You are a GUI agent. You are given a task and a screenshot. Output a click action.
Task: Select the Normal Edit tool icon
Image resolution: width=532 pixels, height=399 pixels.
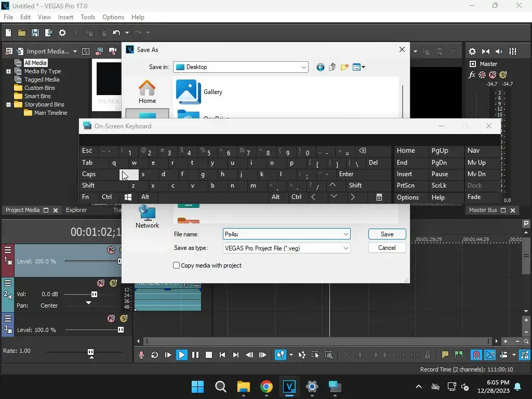click(280, 355)
